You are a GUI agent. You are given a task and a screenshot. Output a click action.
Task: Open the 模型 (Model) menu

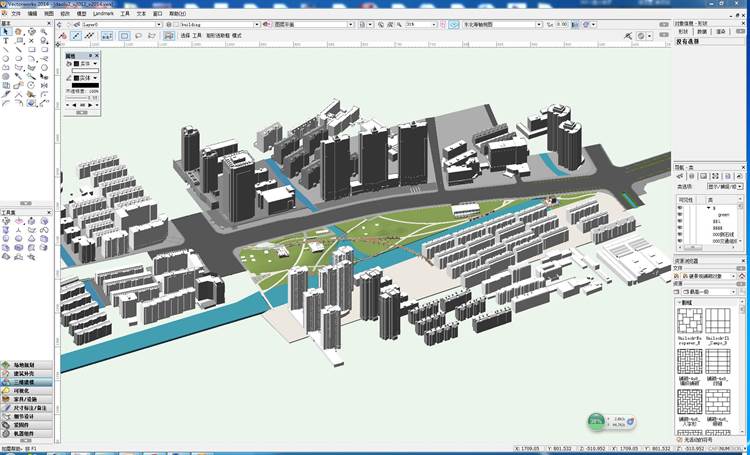point(81,14)
